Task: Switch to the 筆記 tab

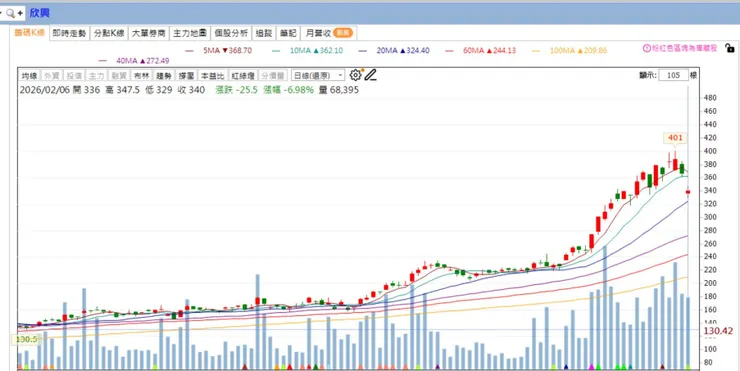Action: pyautogui.click(x=288, y=33)
